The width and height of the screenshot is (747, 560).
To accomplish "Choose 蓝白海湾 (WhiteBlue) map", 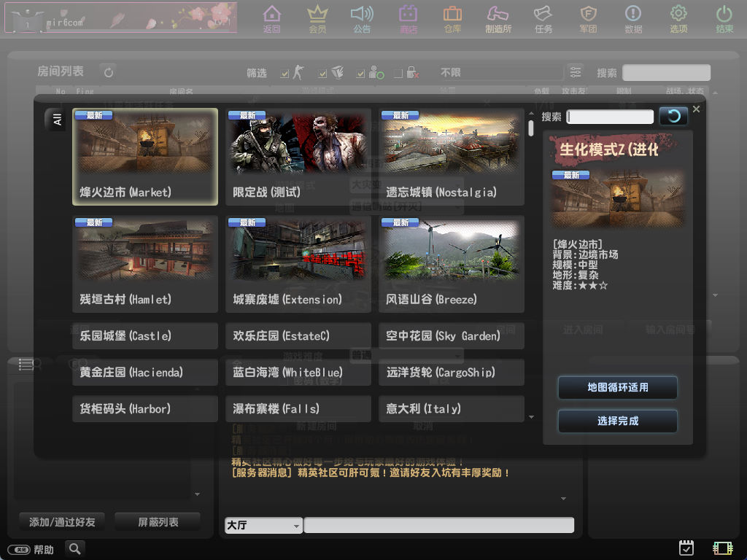I will (x=298, y=372).
